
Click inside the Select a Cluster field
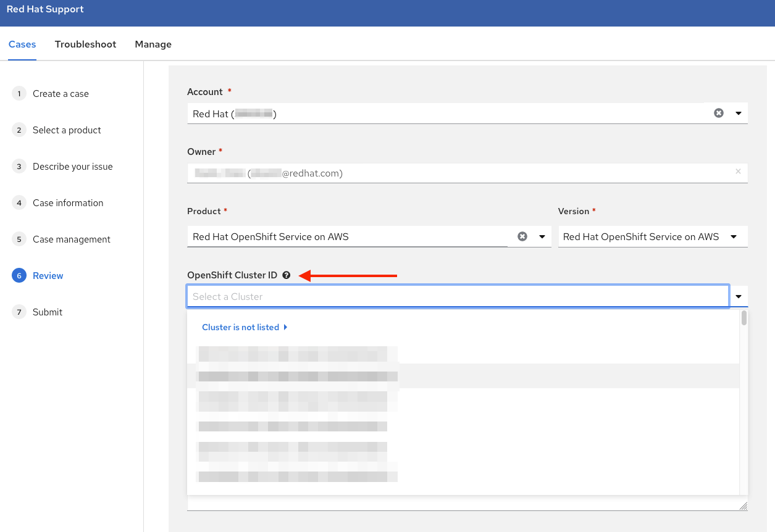click(457, 297)
